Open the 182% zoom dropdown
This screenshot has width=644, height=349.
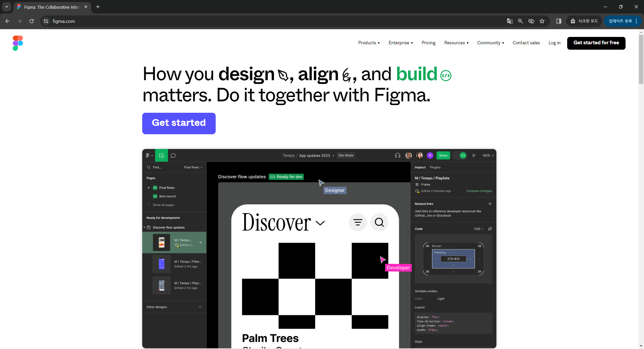pos(488,155)
